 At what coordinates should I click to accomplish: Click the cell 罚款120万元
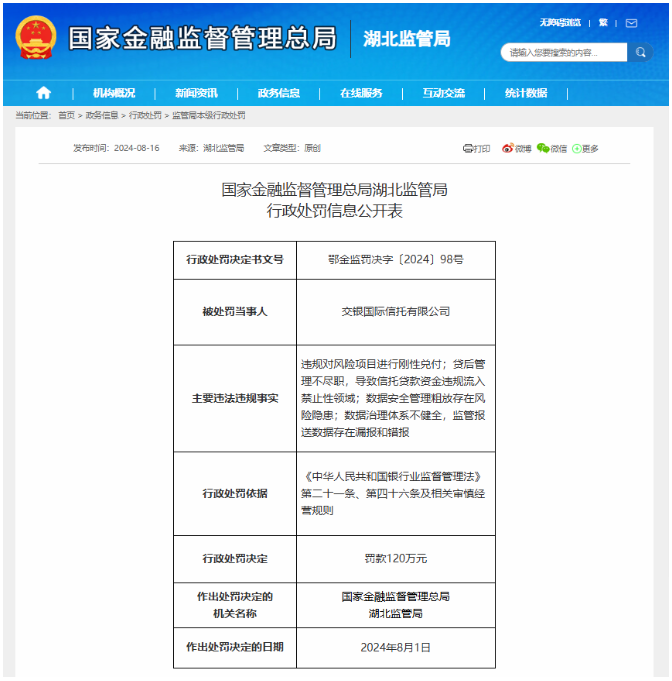(x=396, y=559)
